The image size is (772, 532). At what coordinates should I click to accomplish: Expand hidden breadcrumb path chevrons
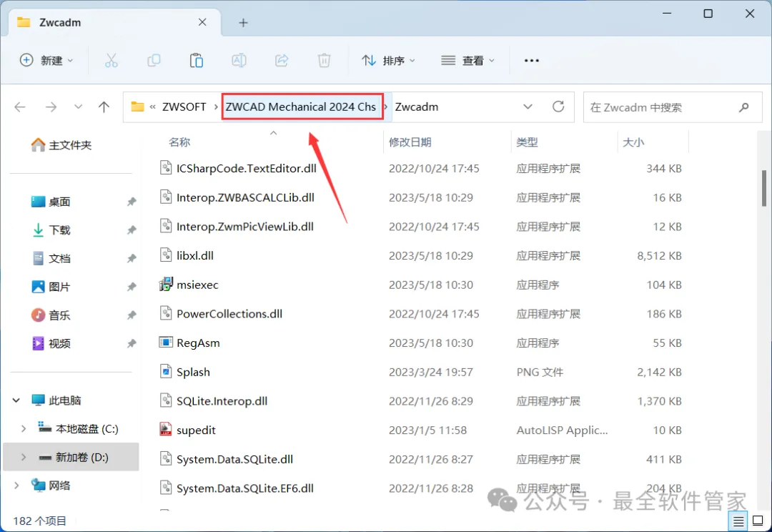coord(153,107)
